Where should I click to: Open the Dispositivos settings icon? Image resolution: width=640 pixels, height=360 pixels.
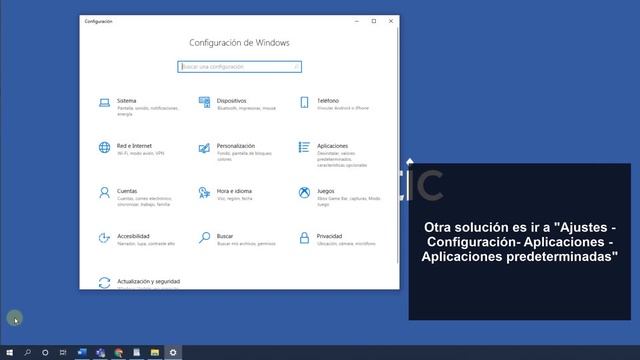(x=204, y=102)
